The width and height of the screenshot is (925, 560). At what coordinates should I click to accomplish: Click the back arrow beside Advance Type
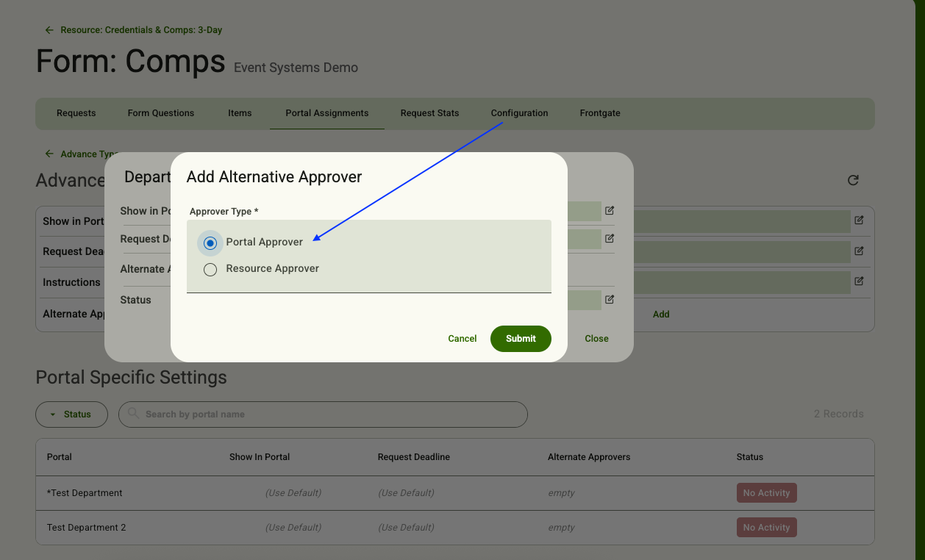[49, 154]
